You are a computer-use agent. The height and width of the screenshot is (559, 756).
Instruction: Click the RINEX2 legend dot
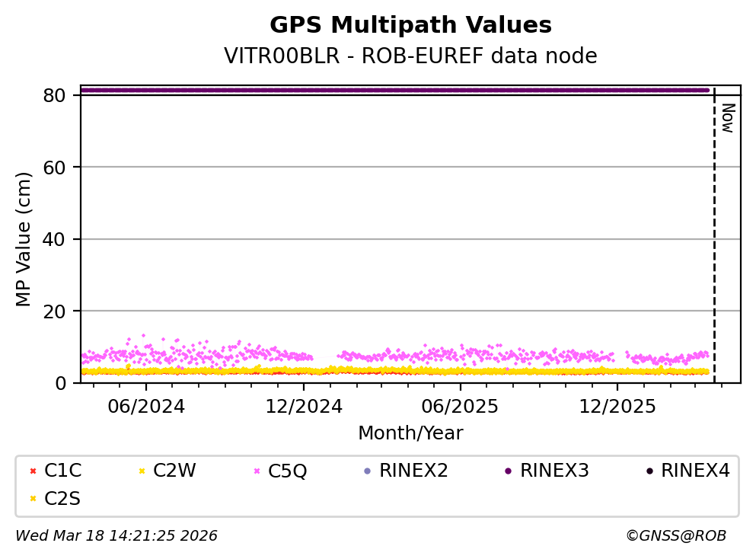[367, 471]
